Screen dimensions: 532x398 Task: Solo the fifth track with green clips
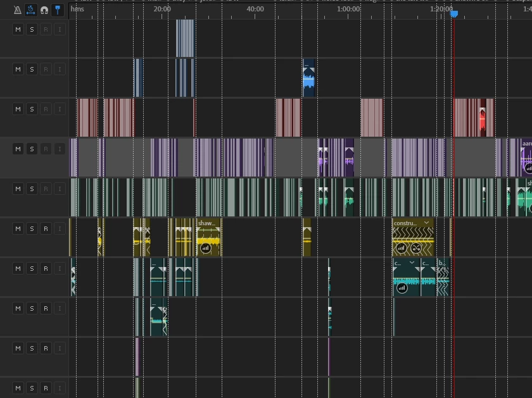point(32,189)
